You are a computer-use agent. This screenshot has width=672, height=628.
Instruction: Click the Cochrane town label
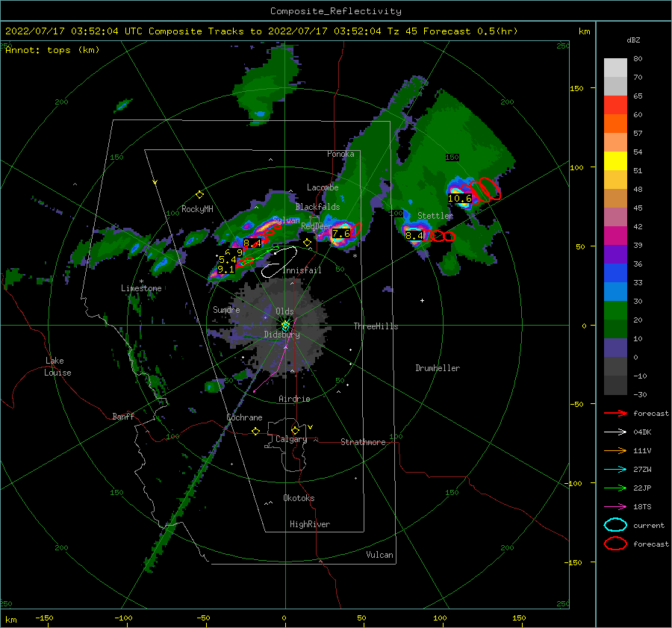[x=244, y=417]
